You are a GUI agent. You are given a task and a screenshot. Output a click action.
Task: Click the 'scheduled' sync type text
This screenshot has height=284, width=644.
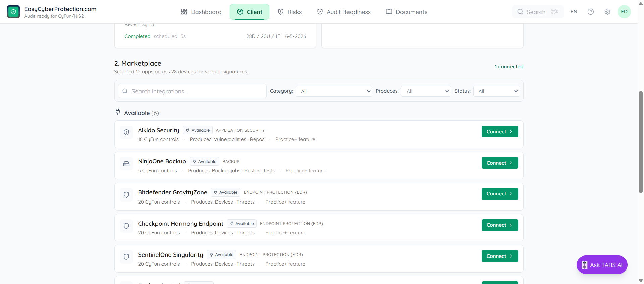(166, 36)
